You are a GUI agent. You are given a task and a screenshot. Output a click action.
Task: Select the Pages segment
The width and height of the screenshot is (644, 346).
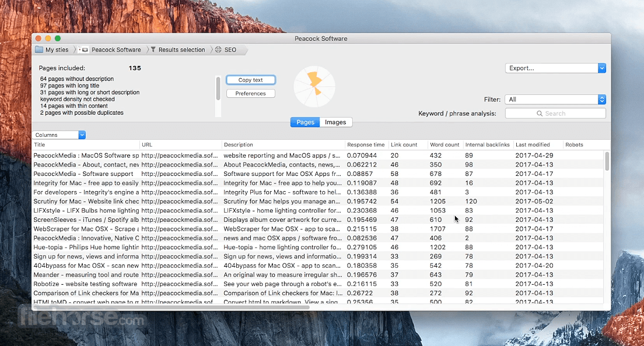pyautogui.click(x=305, y=122)
